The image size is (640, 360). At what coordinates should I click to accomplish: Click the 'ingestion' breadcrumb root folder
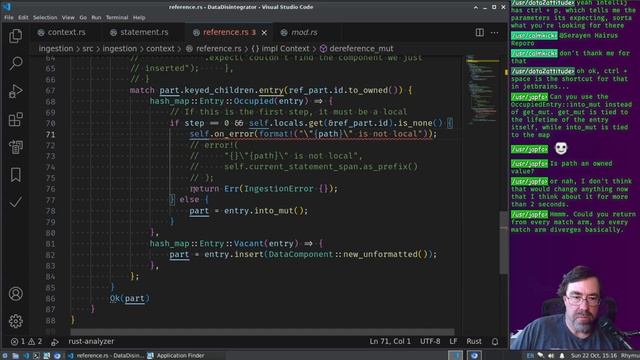(x=56, y=49)
